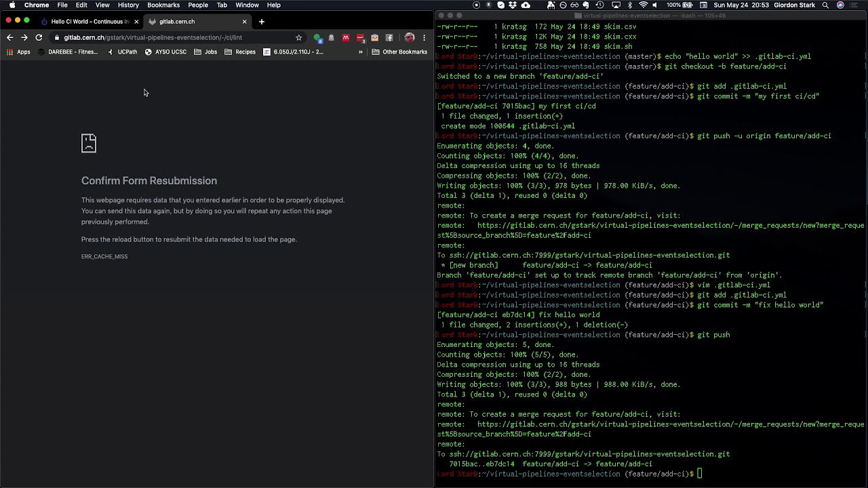This screenshot has height=488, width=868.
Task: Click the green circle extension icon
Action: pos(317,38)
